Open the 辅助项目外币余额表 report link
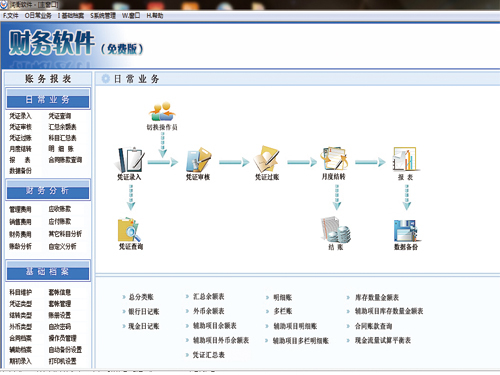Screen dimensions: 500x375 [x=221, y=340]
